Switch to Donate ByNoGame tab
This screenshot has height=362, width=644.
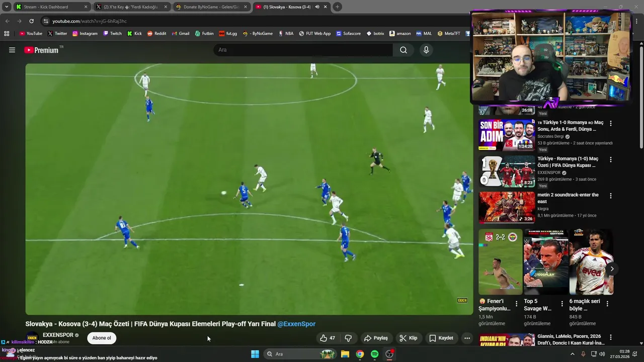tap(211, 7)
